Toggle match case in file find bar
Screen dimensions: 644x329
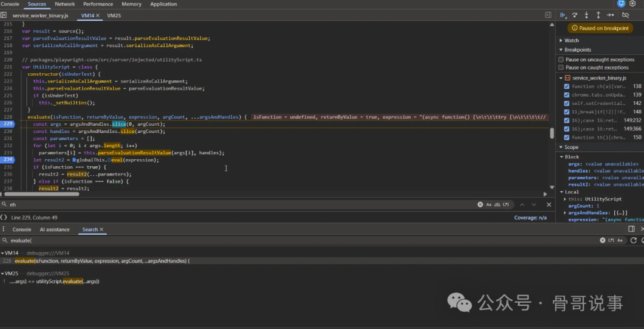489,204
